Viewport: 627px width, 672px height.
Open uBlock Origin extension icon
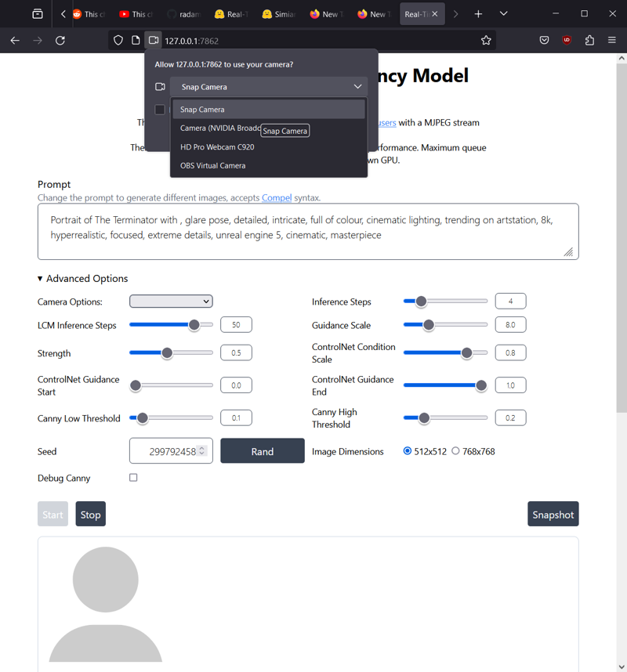pos(567,40)
